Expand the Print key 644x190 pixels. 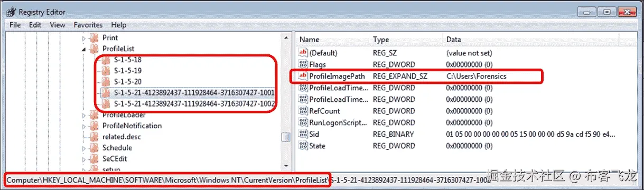pyautogui.click(x=83, y=38)
